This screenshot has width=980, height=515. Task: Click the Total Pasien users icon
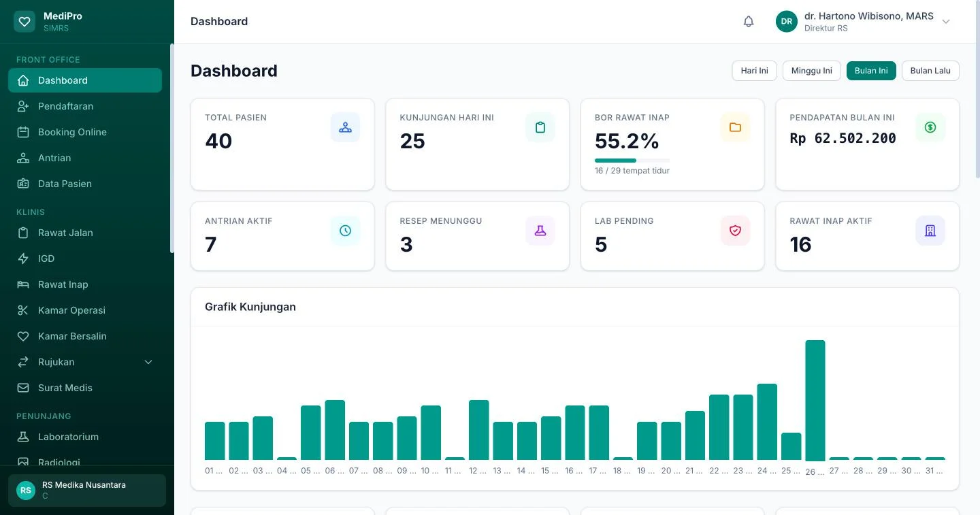click(345, 127)
